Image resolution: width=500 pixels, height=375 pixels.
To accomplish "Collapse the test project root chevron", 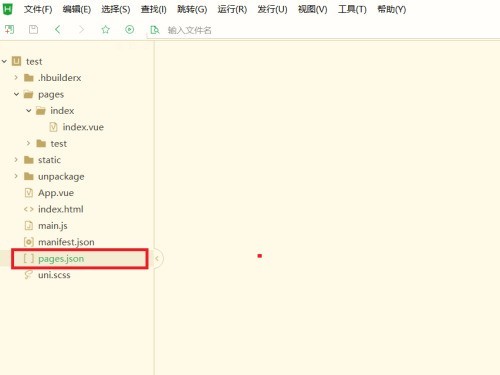I will [x=4, y=61].
